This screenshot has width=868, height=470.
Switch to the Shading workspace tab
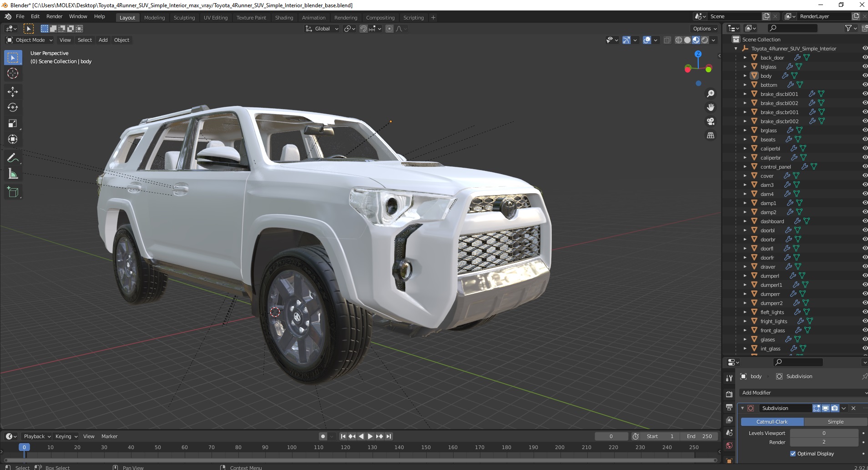click(284, 18)
